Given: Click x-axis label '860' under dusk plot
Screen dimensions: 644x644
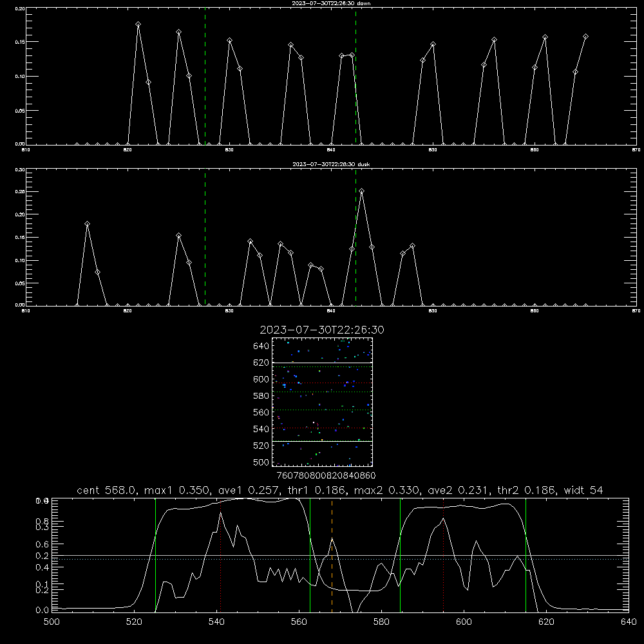Looking at the screenshot, I should (535, 311).
